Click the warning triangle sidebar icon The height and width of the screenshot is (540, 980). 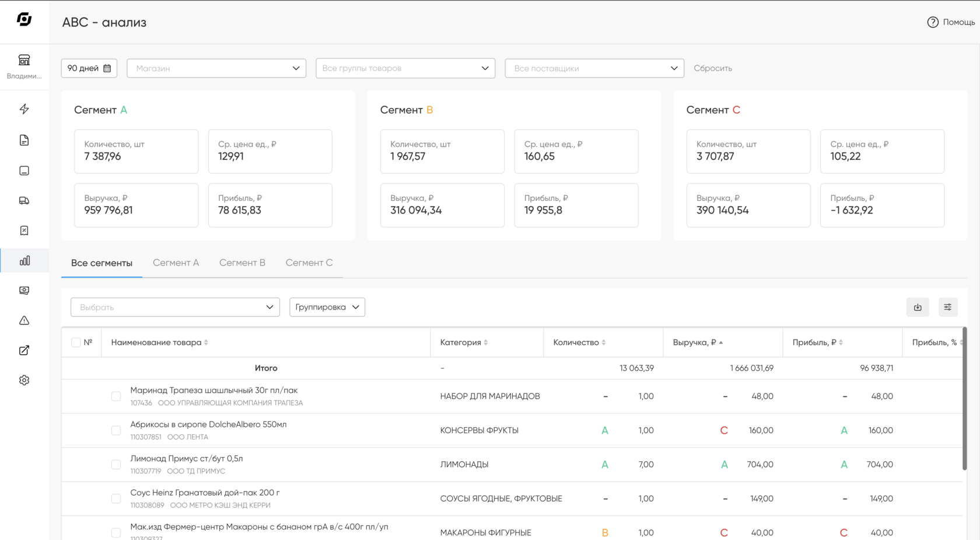[24, 320]
